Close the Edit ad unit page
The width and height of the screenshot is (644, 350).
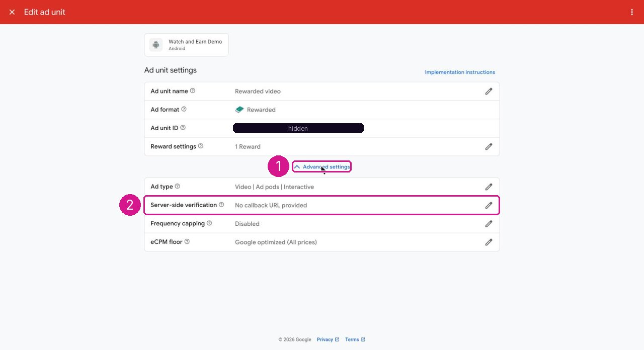[x=12, y=12]
